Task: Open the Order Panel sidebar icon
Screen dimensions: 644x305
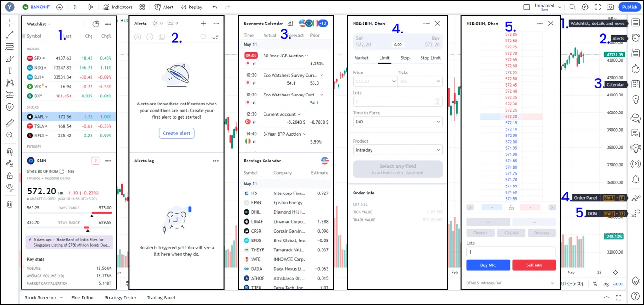Action: (636, 198)
